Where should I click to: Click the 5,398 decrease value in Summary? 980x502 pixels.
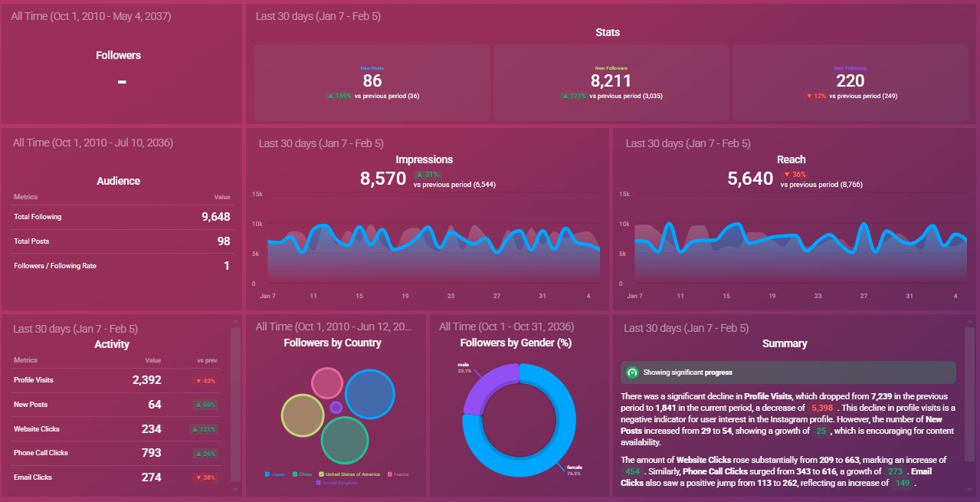click(821, 408)
